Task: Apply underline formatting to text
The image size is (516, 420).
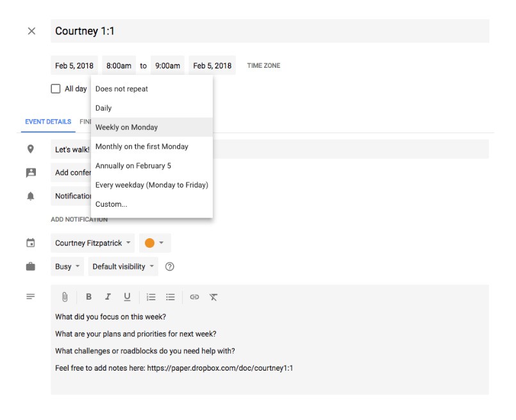Action: click(127, 297)
